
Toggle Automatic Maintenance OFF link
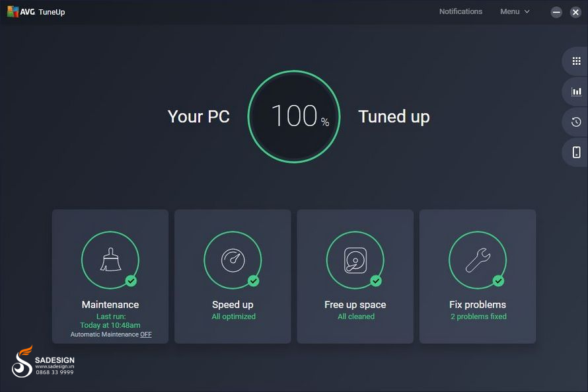[146, 334]
